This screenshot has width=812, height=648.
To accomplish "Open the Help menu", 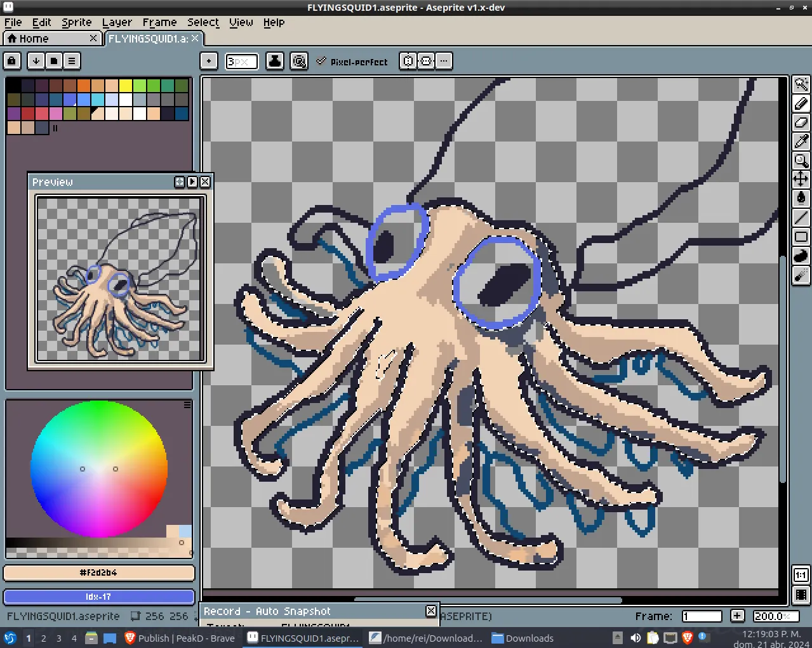I will [x=274, y=22].
